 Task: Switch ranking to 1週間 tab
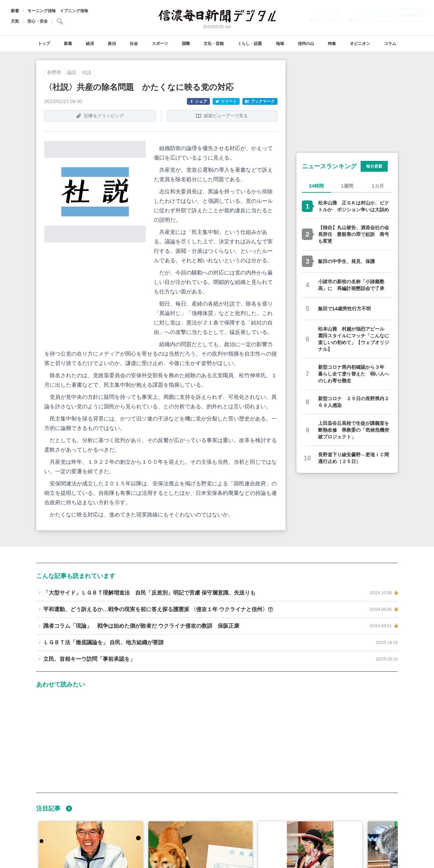347,186
